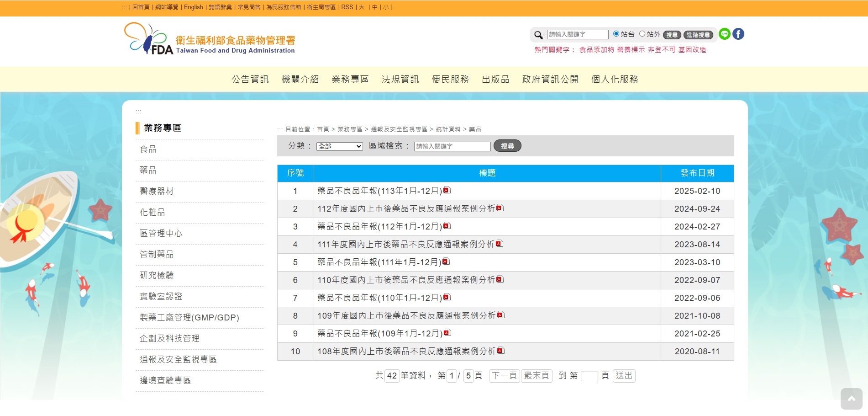This screenshot has height=416, width=868.
Task: Open PDF icon for 112年度國內上市後藥品不良反應通報案例分析
Action: click(500, 208)
